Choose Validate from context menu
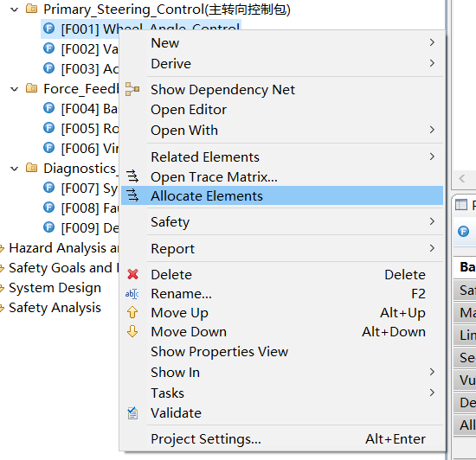 pyautogui.click(x=282, y=413)
